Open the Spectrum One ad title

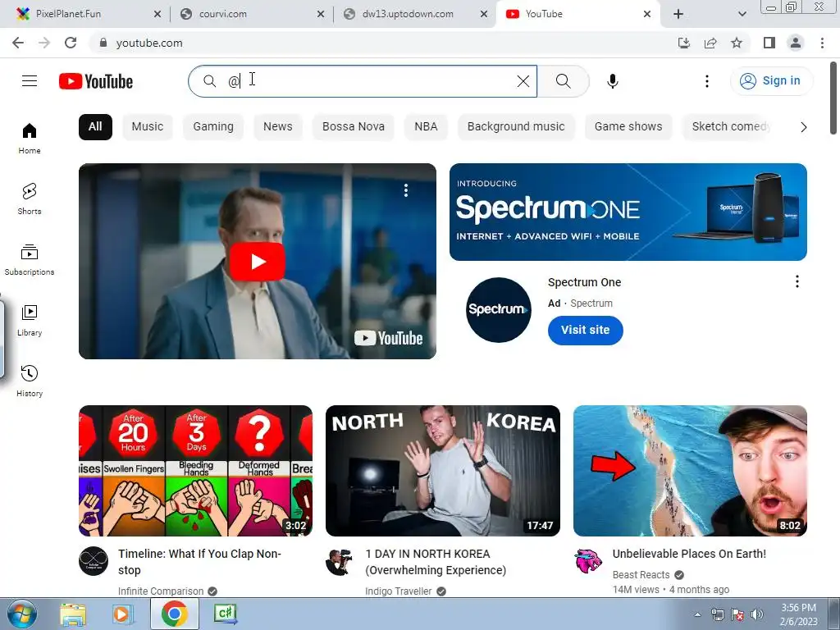point(584,282)
